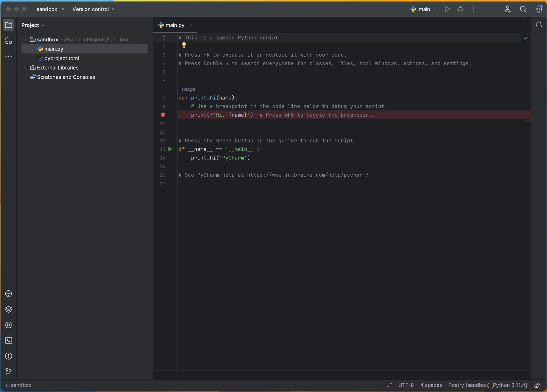Open the Services tool window icon

[x=8, y=325]
